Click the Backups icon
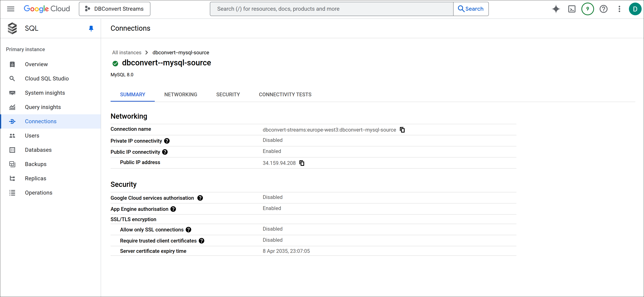This screenshot has height=297, width=644. pyautogui.click(x=12, y=164)
